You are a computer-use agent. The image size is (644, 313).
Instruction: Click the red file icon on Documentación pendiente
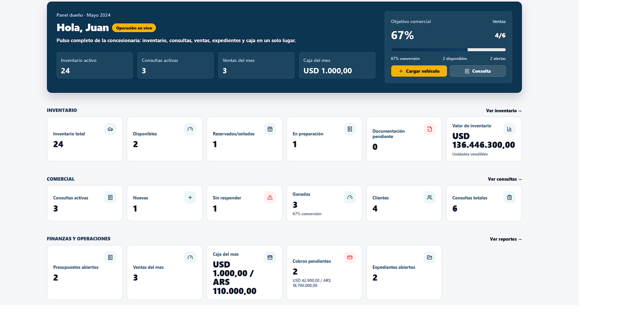coord(429,129)
